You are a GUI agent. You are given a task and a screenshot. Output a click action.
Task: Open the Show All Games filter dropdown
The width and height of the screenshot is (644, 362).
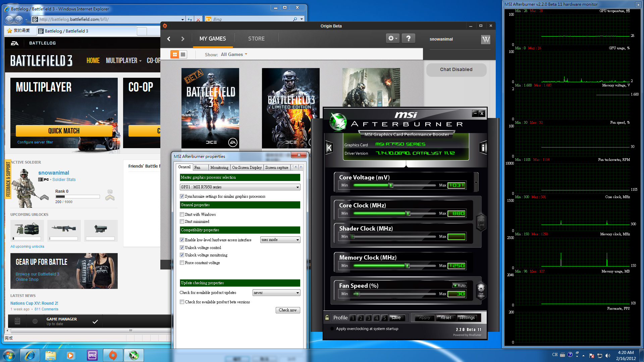234,54
